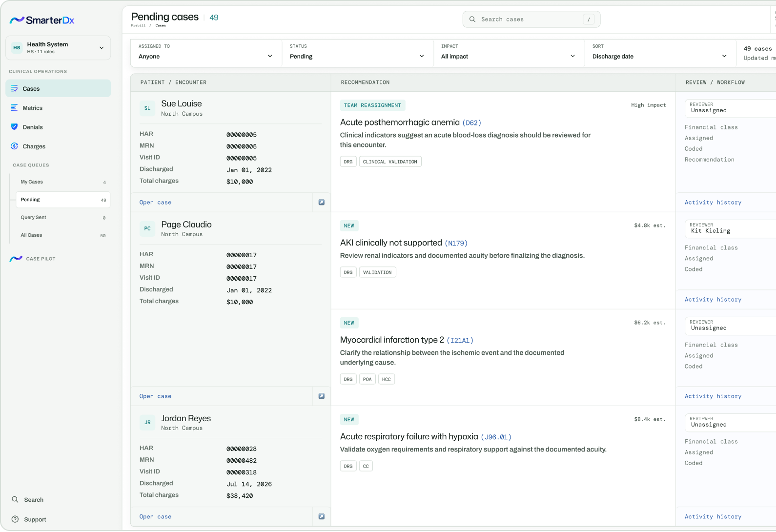View Activity history for the anemia recommendation
The image size is (776, 532).
(x=713, y=202)
